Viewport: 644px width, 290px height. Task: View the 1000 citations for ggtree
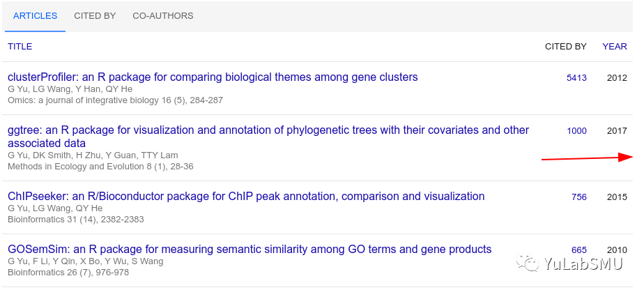coord(576,131)
